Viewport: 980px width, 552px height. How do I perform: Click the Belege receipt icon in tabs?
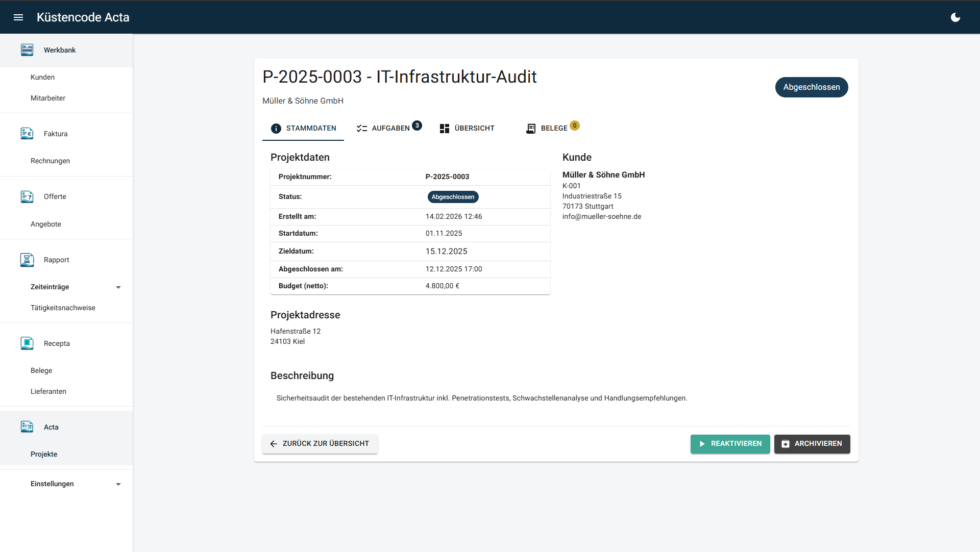[531, 128]
